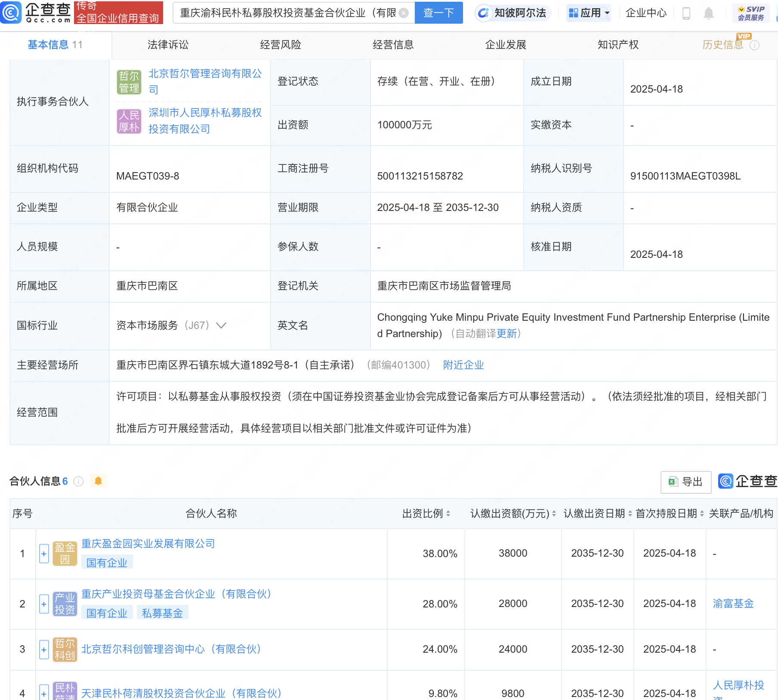
Task: Click the 民朴荷清 partner avatar
Action: [65, 691]
